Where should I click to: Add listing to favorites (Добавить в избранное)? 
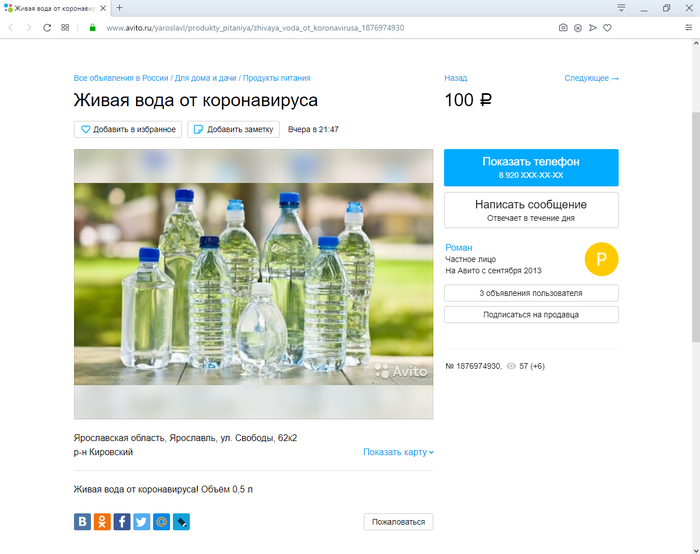[128, 129]
